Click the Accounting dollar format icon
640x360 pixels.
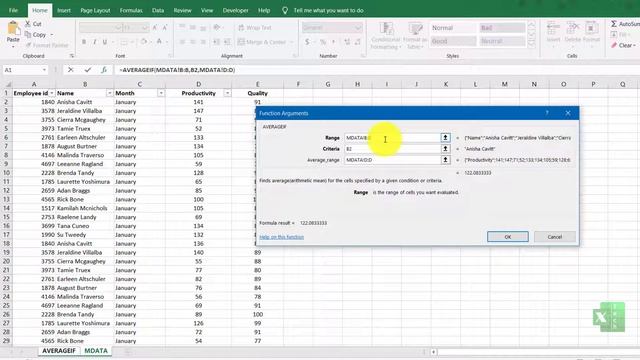pos(307,42)
